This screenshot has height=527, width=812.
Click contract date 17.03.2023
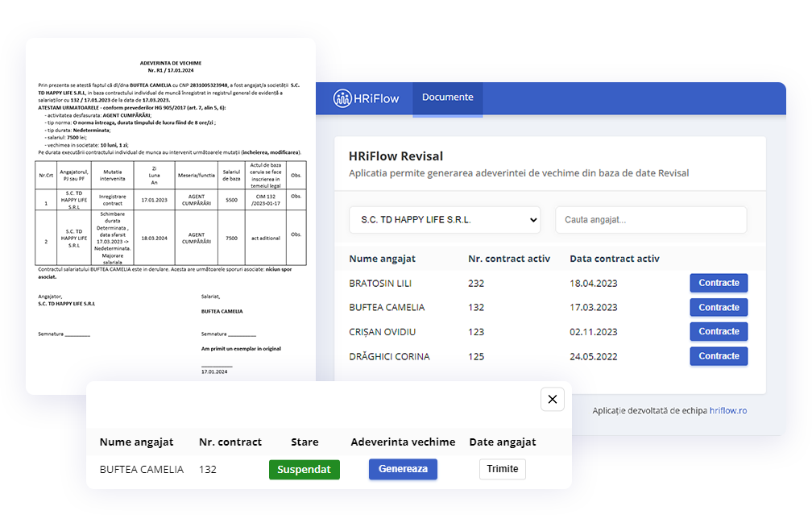point(594,307)
